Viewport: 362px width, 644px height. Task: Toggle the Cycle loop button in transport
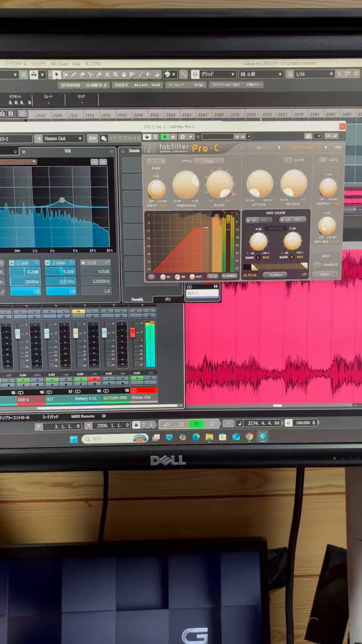click(x=167, y=423)
